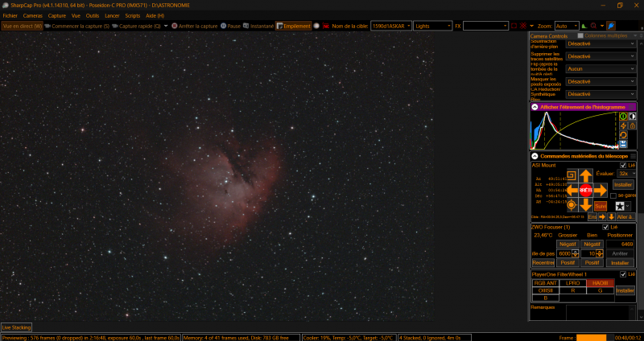Toggle the Colonnes multiples checkbox
The width and height of the screenshot is (644, 341).
[x=580, y=35]
